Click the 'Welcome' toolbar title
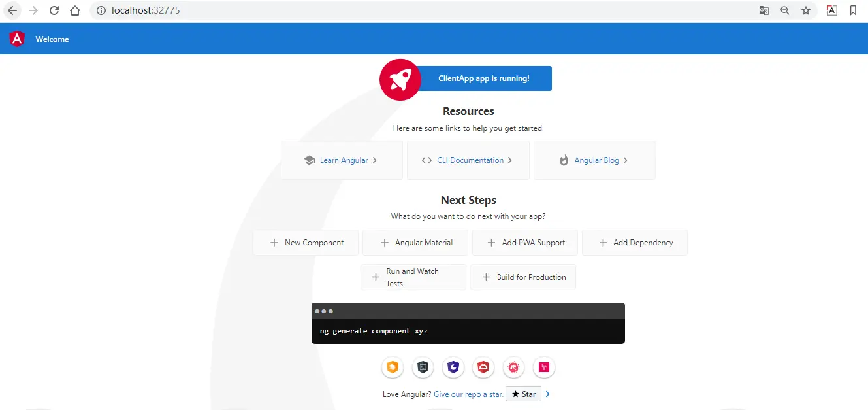This screenshot has width=868, height=410. point(52,39)
